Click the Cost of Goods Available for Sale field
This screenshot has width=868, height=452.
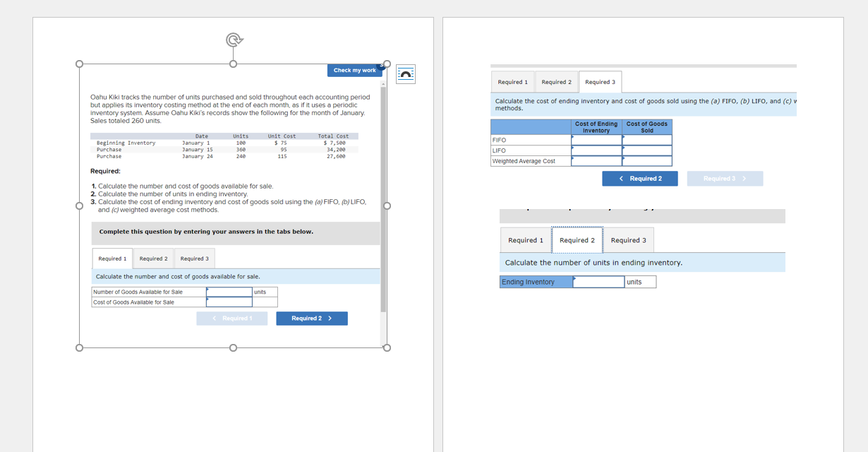229,302
